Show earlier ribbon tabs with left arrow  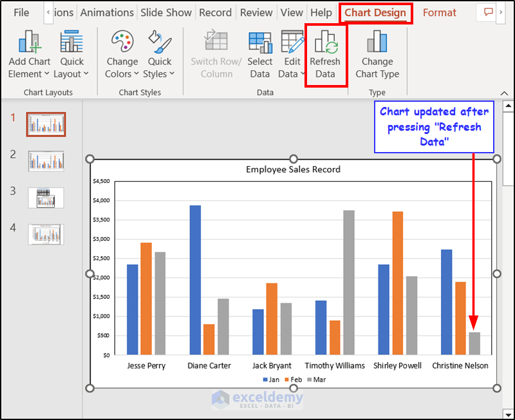48,12
